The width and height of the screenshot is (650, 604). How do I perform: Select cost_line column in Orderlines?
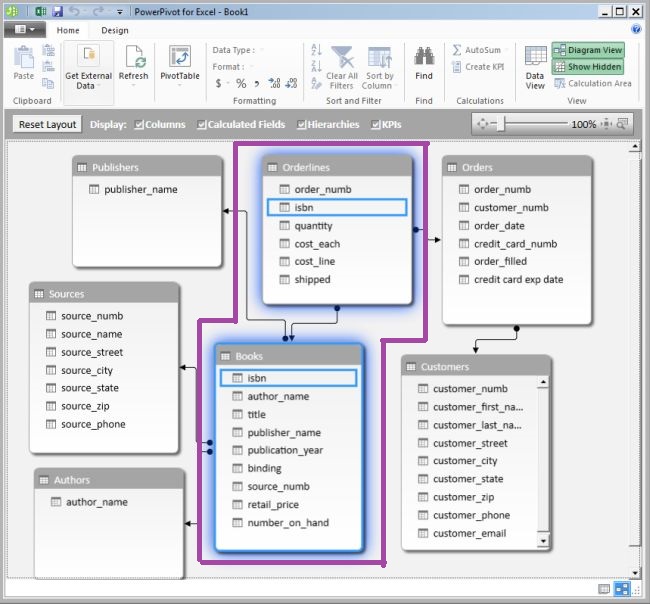coord(307,261)
